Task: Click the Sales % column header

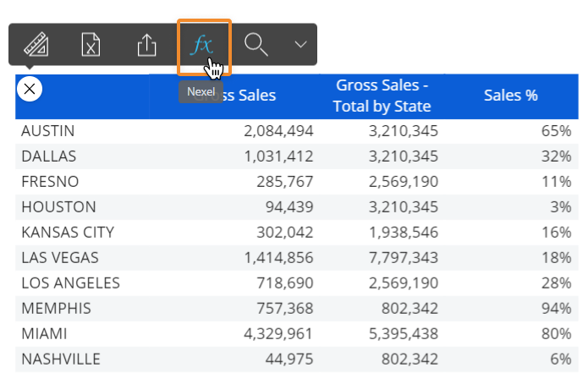Action: pos(510,96)
